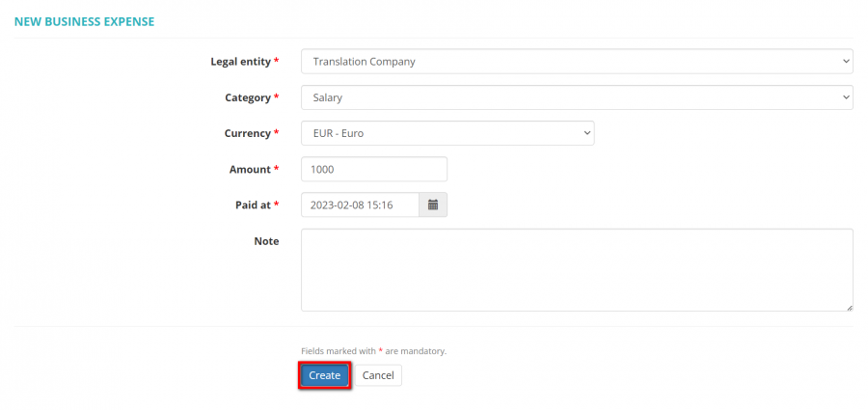This screenshot has height=410, width=868.
Task: Click the Legal entity dropdown chevron arrow
Action: [x=846, y=62]
